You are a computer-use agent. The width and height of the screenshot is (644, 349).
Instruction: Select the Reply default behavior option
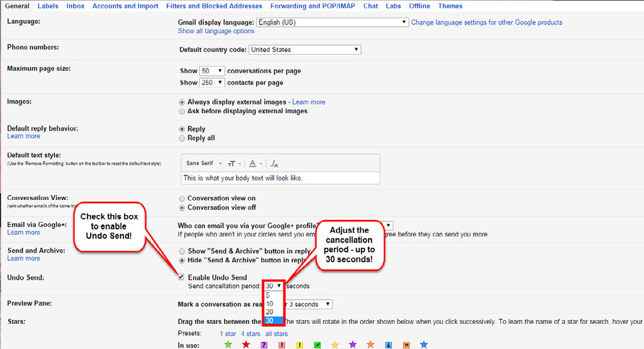coord(182,129)
